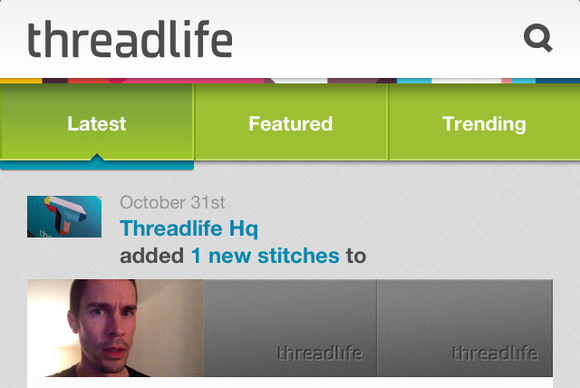Open the Threadlife Hq profile avatar
The image size is (580, 388).
[64, 217]
